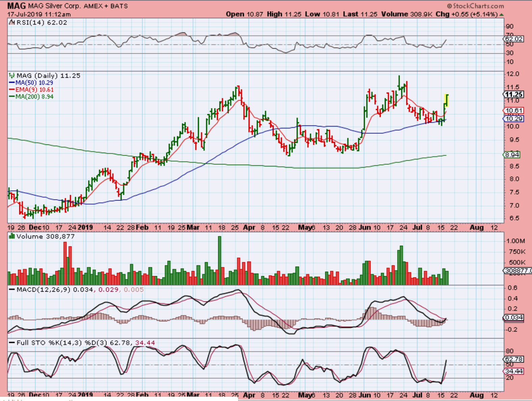
Task: Click the -0.2 MACD axis label
Action: pyautogui.click(x=512, y=329)
